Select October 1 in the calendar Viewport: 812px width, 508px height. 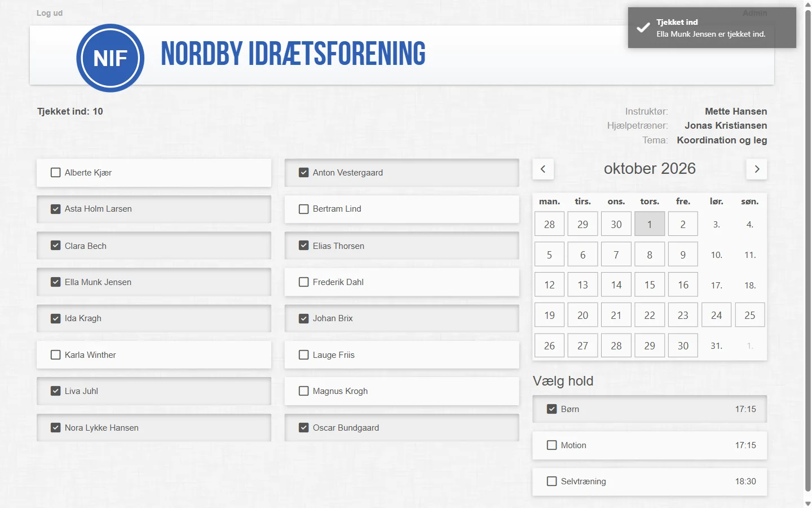click(x=650, y=224)
